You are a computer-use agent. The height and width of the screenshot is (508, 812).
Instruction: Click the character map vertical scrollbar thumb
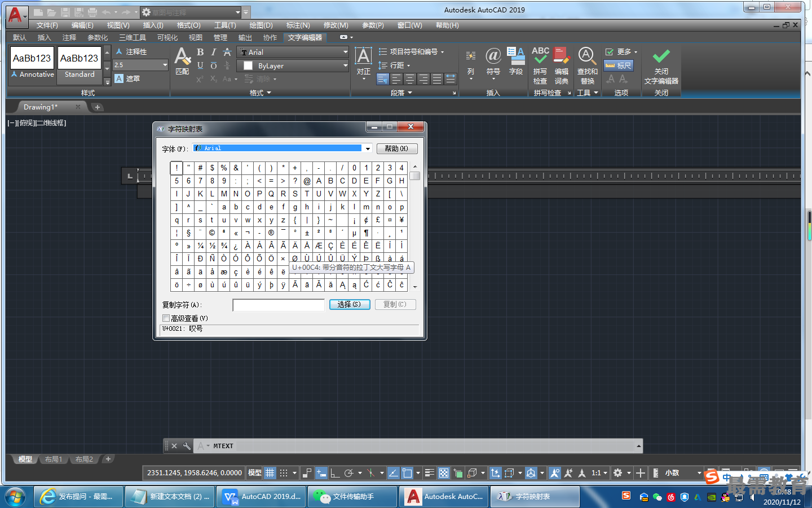coord(415,176)
